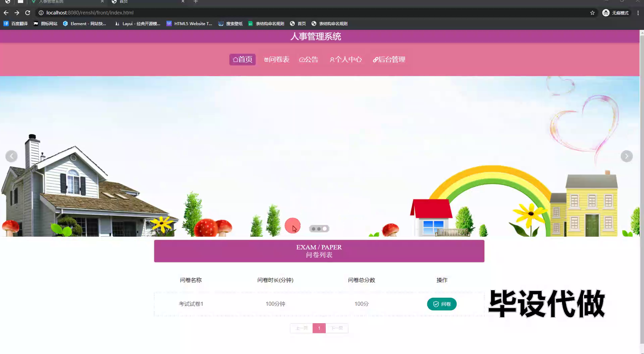644x354 pixels.
Task: Click the 100分钟 duration cell
Action: coord(275,304)
